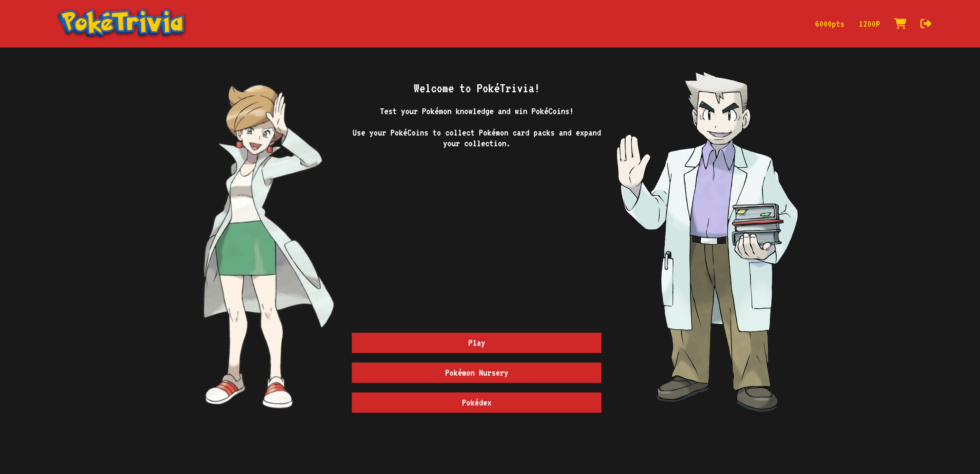
Task: Click Professor Oak's raised hand
Action: [x=632, y=162]
